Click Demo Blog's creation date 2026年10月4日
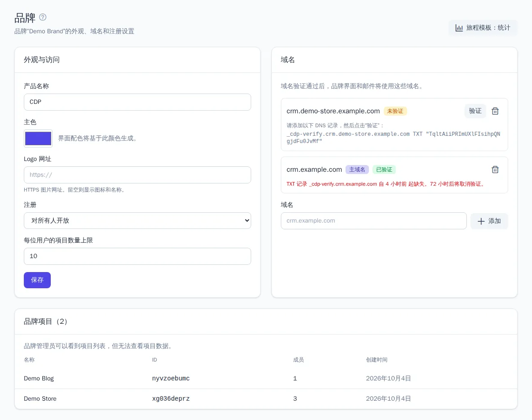Viewport: 532px width, 420px height. coord(389,378)
